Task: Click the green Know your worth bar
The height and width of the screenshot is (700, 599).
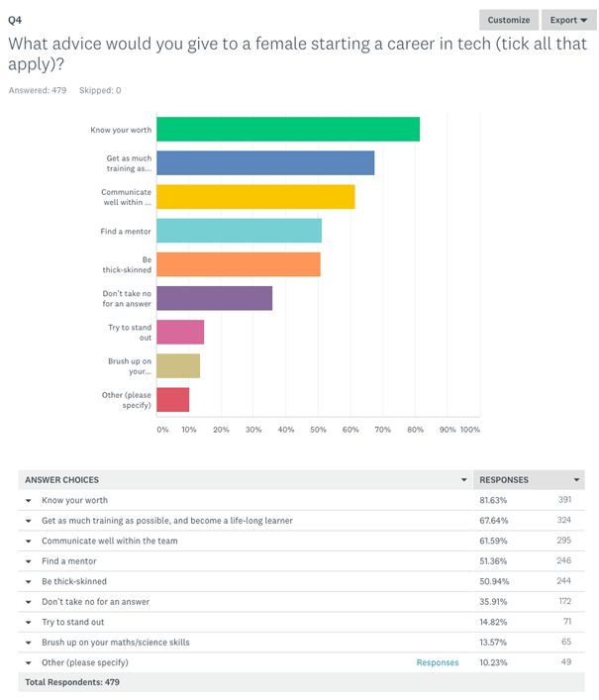Action: [287, 129]
